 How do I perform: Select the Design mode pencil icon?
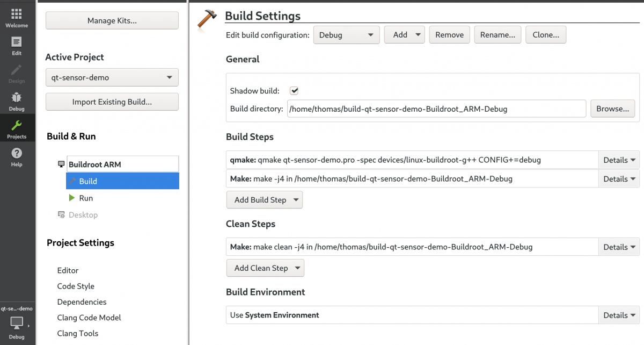click(x=17, y=70)
